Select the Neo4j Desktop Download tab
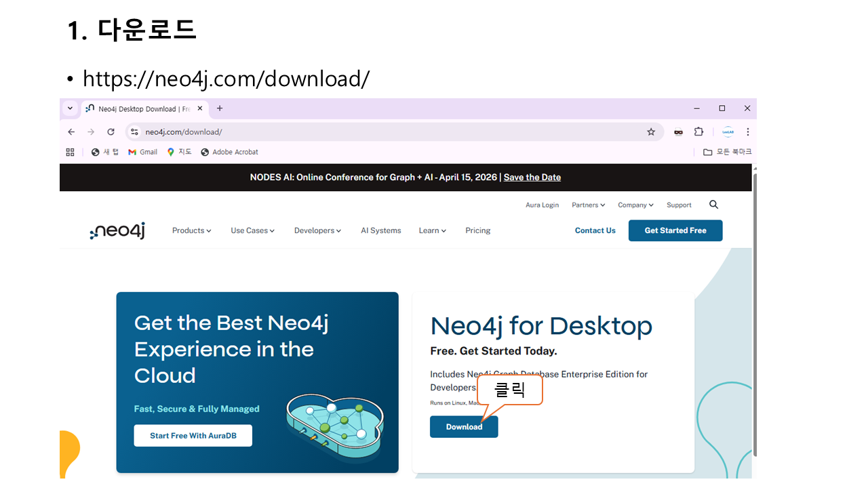Viewport: 868px width, 488px height. point(139,108)
